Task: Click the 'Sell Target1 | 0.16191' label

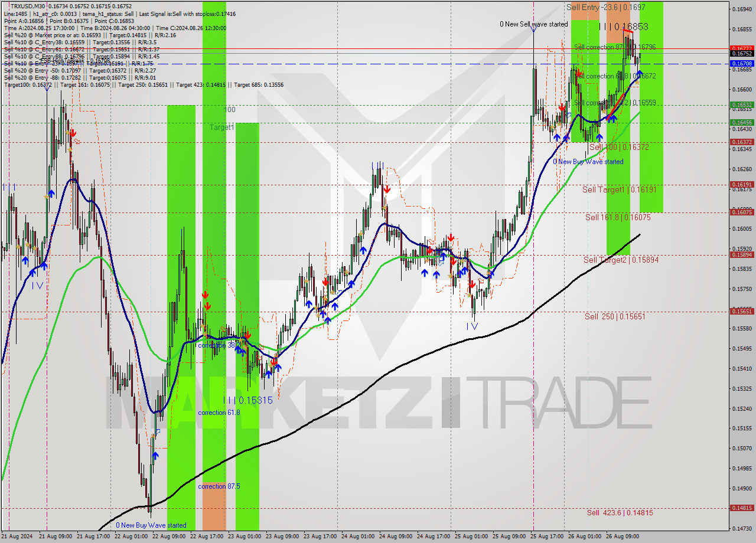Action: tap(619, 189)
